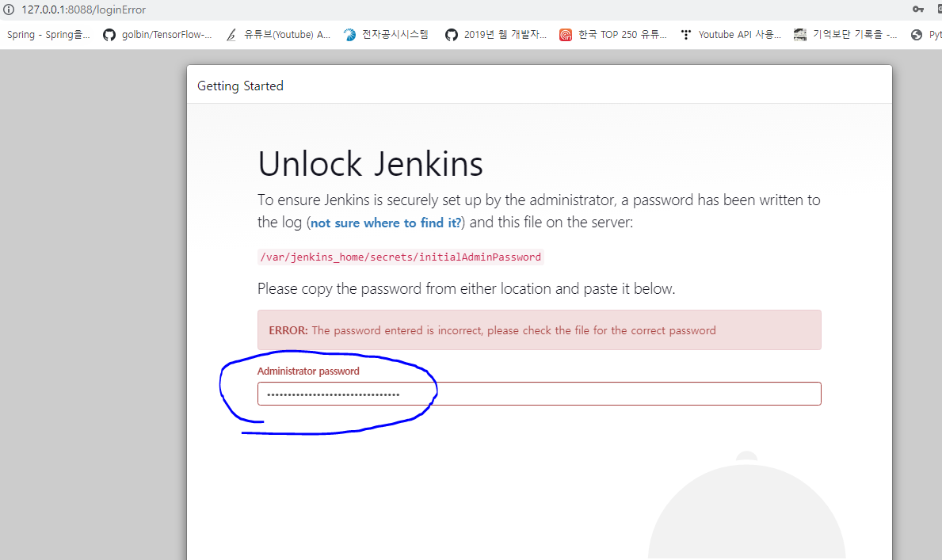The height and width of the screenshot is (560, 942).
Task: Open the 'not sure where to find it?' link
Action: pos(386,223)
